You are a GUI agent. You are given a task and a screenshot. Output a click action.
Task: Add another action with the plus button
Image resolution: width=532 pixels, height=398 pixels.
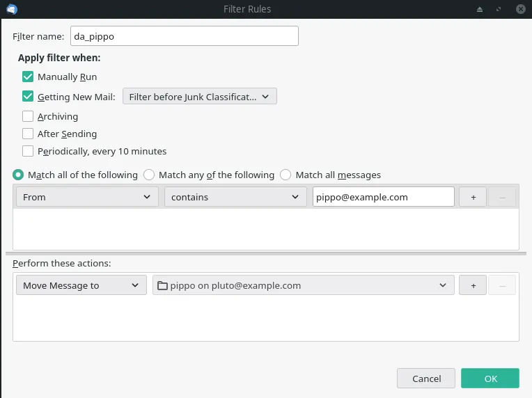tap(474, 285)
